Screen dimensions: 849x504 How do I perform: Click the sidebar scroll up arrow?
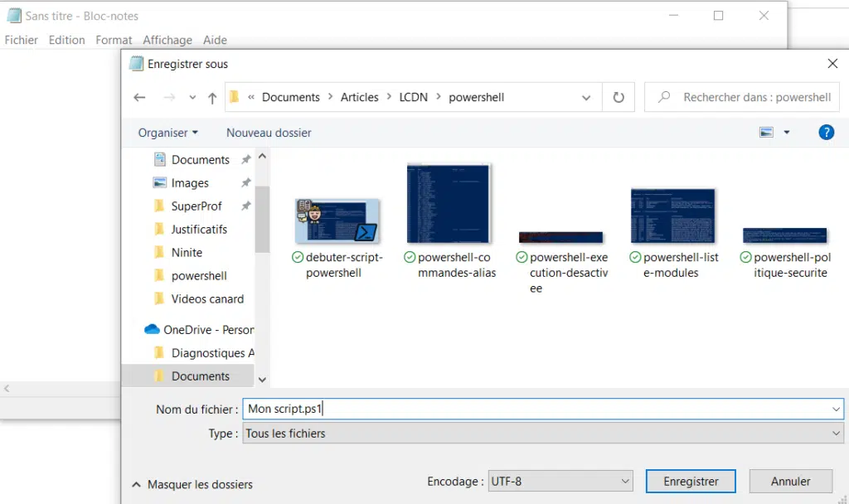262,157
